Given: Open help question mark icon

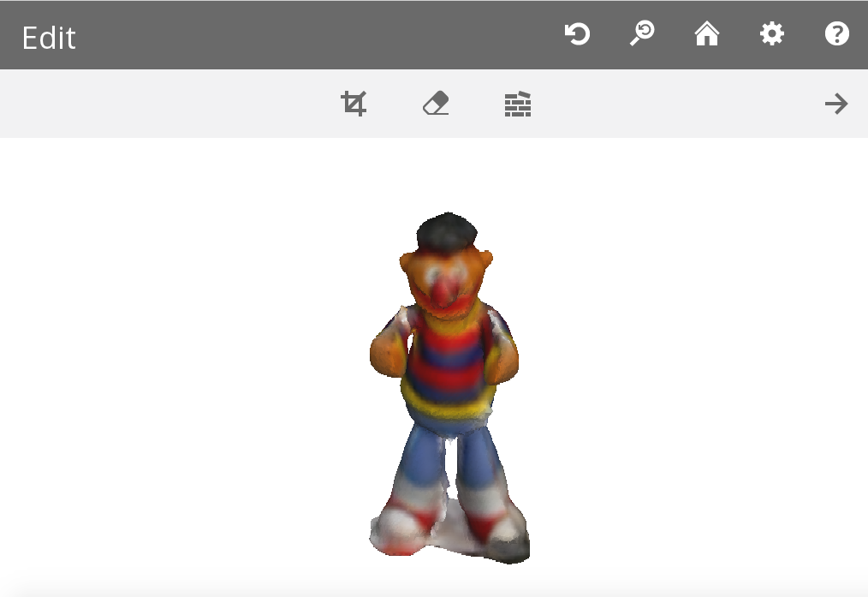Looking at the screenshot, I should (837, 33).
